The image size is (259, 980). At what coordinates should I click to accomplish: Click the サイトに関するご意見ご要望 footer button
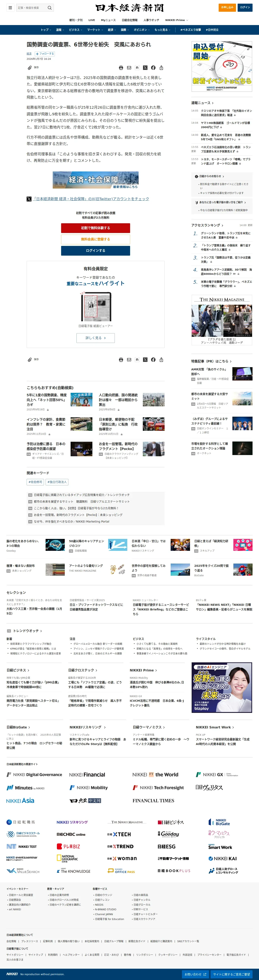click(232, 974)
